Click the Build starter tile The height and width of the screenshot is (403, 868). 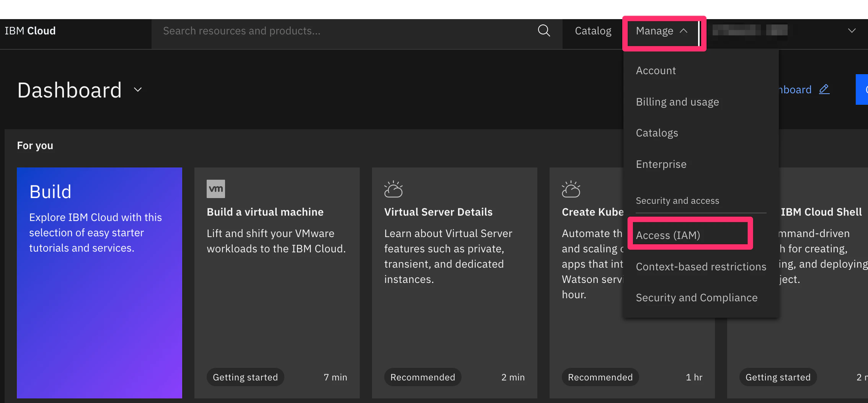tap(100, 283)
